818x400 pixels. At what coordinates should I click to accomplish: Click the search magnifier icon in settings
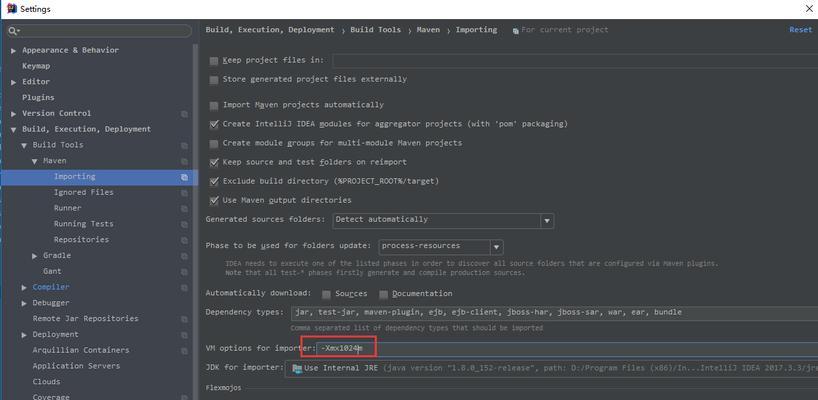[13, 31]
